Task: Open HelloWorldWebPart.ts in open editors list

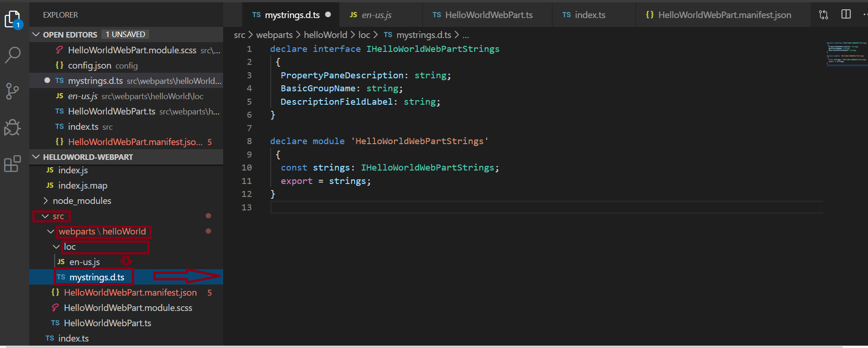Action: pos(126,111)
